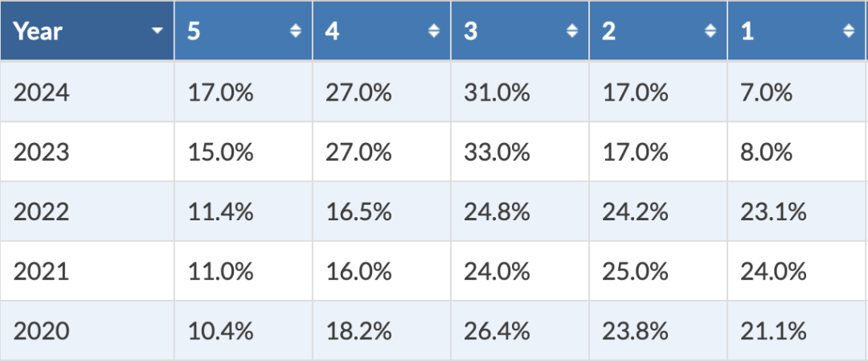Sort by the score 1 column icon
Screen dimensions: 868x361
point(849,31)
